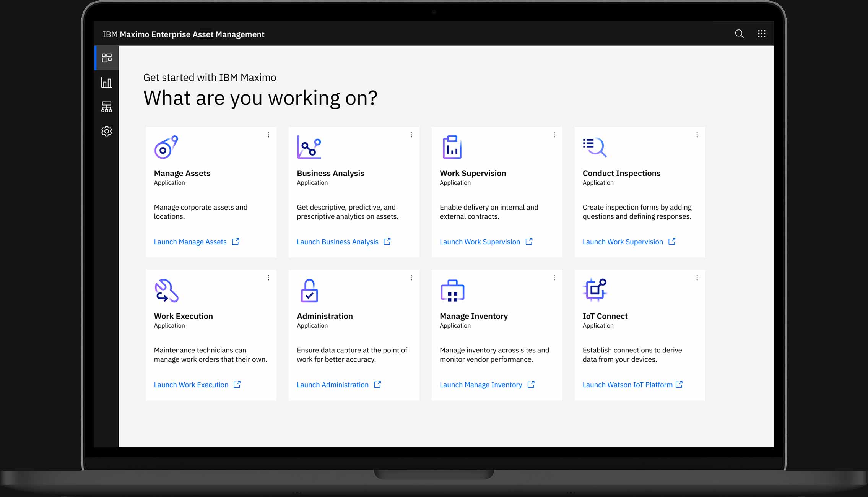Click the Manage Inventory card title

[x=474, y=316]
